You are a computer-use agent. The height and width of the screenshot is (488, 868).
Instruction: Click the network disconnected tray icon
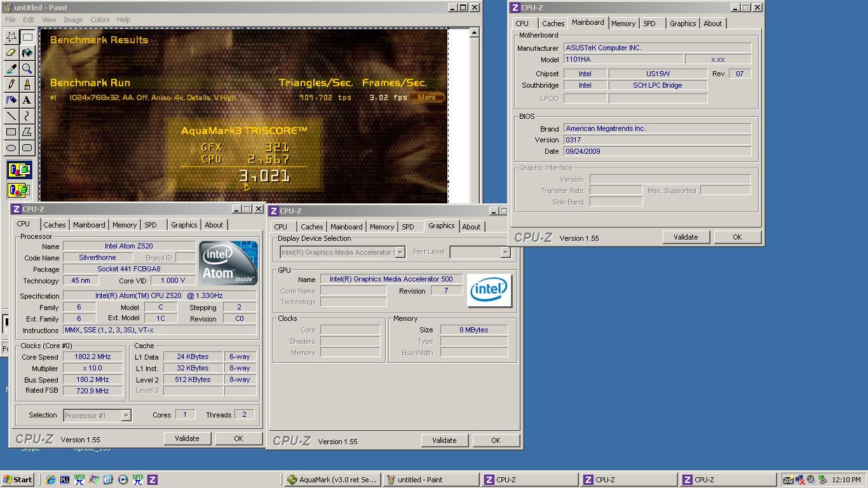[799, 480]
